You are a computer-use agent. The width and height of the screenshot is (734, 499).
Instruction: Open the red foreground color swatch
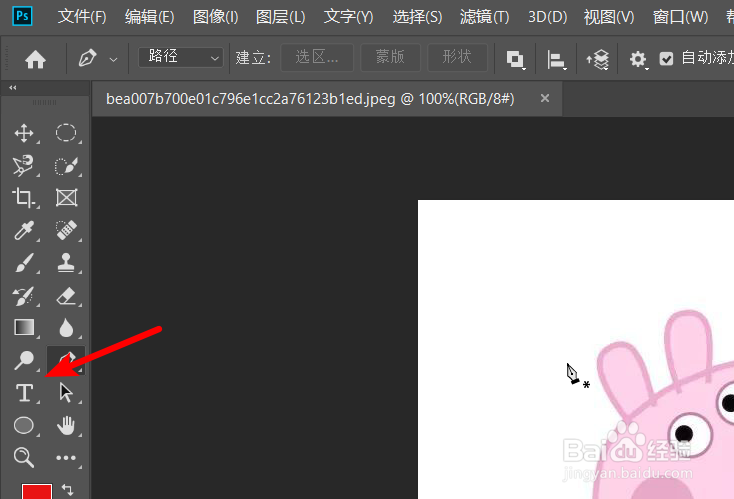pos(37,492)
